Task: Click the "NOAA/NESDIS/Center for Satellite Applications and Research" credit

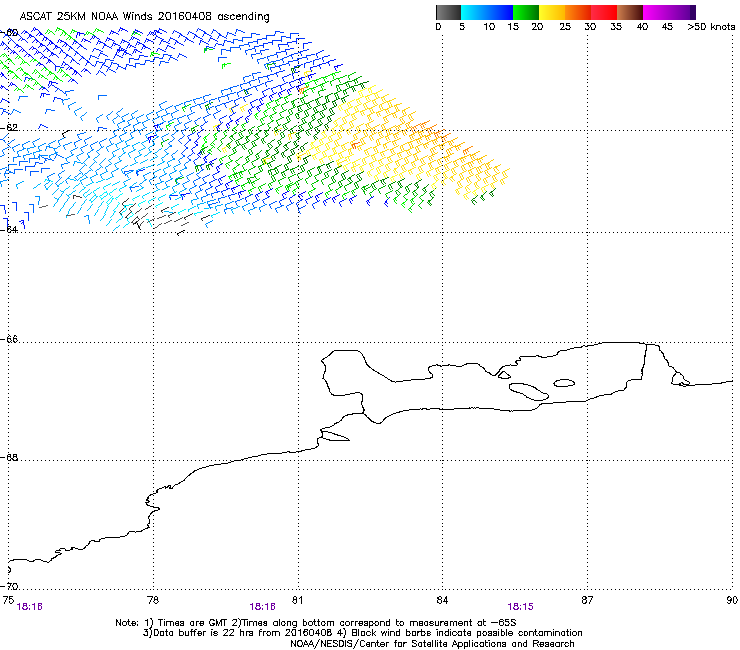Action: (432, 644)
